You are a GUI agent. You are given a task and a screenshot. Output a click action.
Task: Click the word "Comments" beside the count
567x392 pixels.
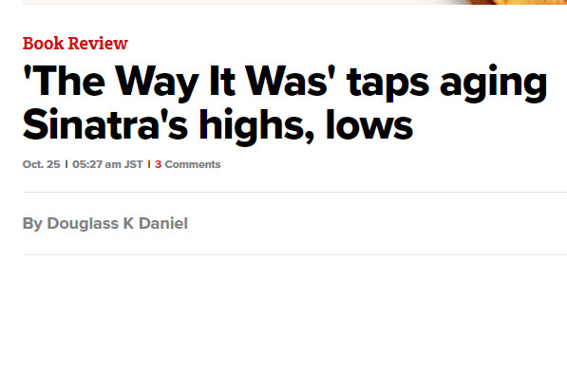(x=193, y=164)
